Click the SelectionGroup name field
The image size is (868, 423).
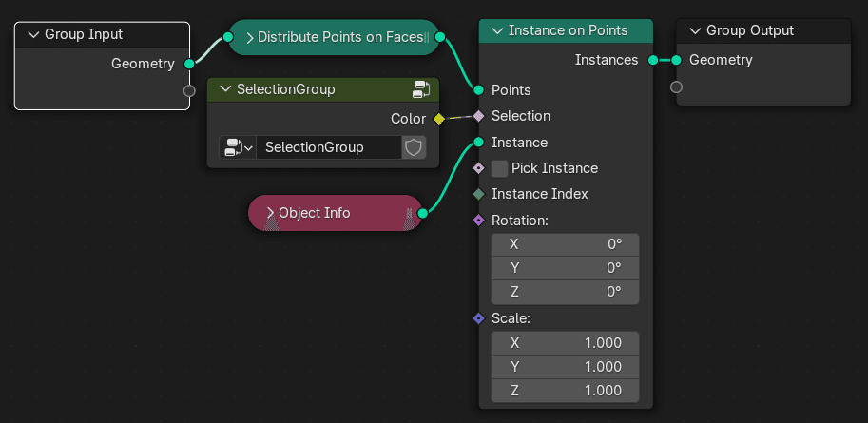pos(328,147)
